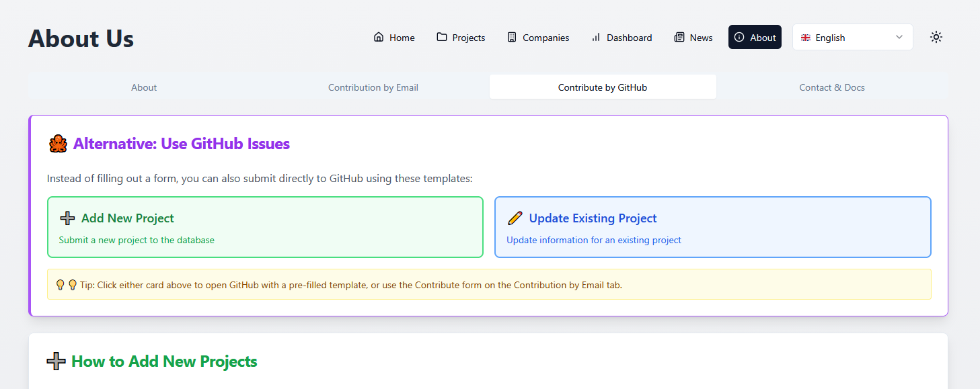Click the octopus icon next to GitHub Issues heading
Screen dimensions: 980x389
58,143
